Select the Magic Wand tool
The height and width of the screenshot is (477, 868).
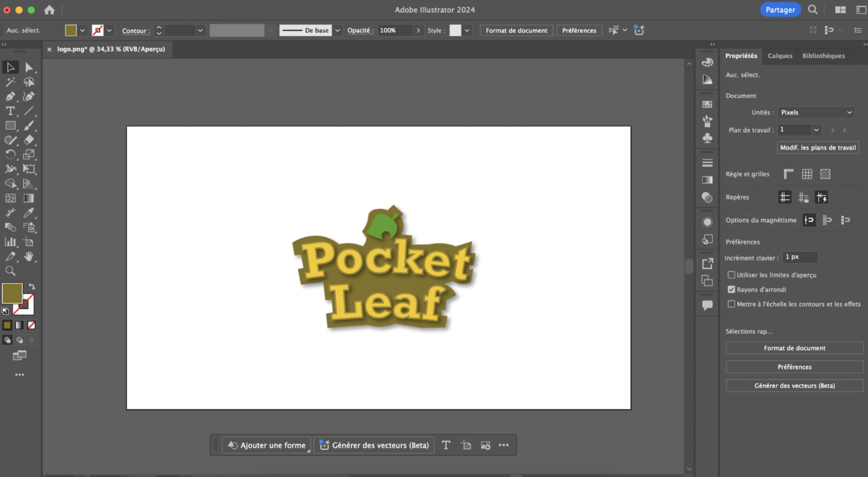click(x=10, y=82)
